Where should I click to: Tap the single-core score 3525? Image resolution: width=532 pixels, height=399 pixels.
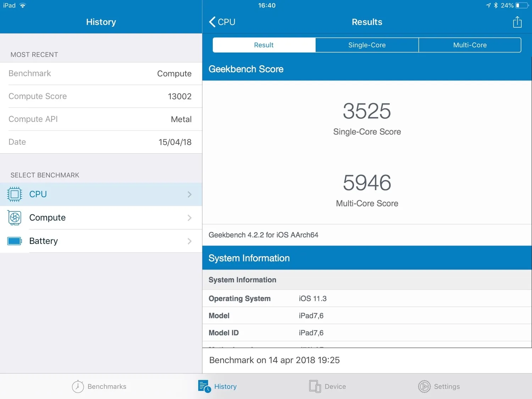367,111
